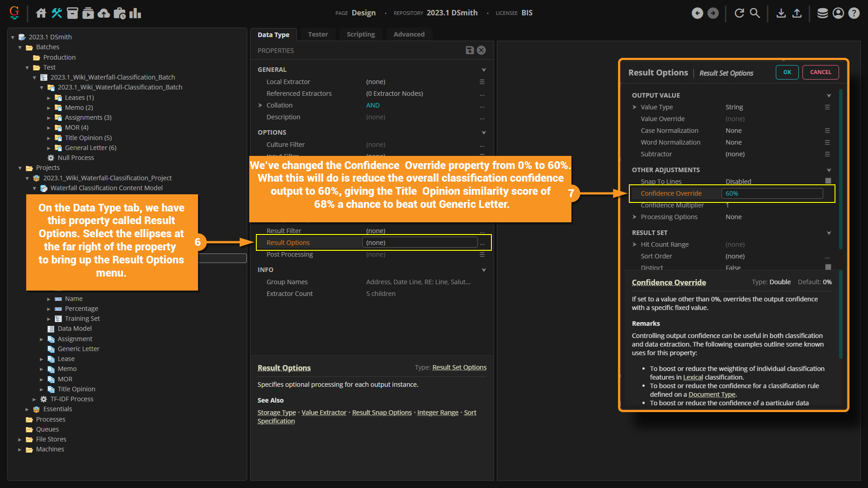The width and height of the screenshot is (868, 488).
Task: Click the Confidence Override 60% field
Action: click(x=772, y=193)
